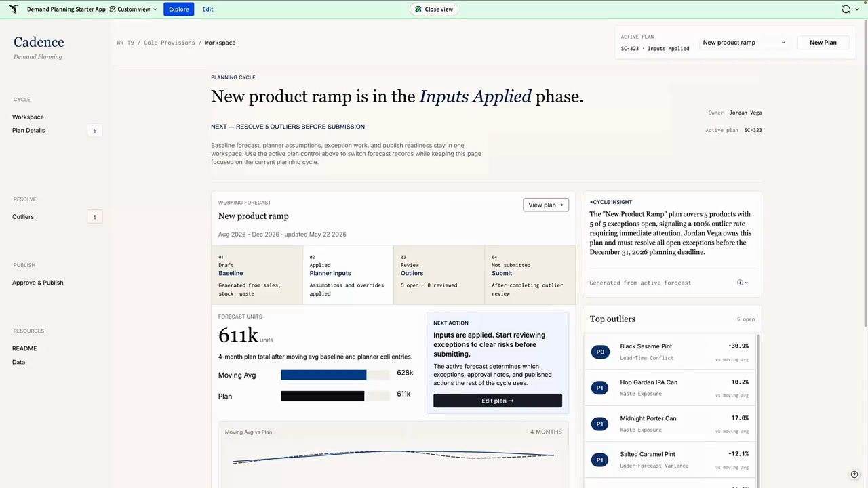
Task: Click the Plan Details count badge in sidebar
Action: coord(95,131)
